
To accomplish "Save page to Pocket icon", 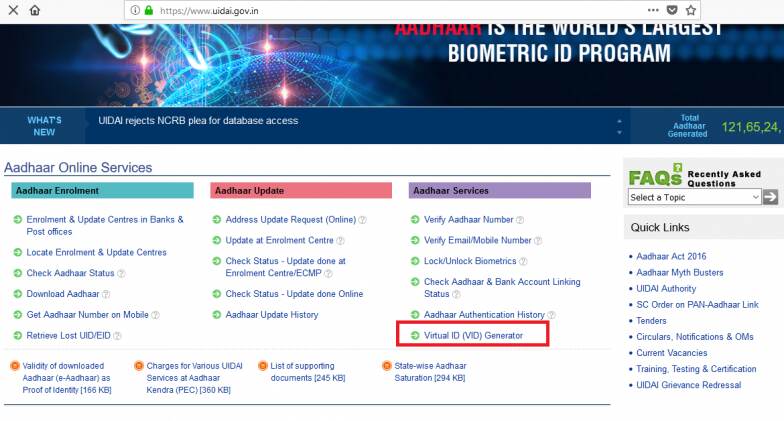I will [672, 10].
